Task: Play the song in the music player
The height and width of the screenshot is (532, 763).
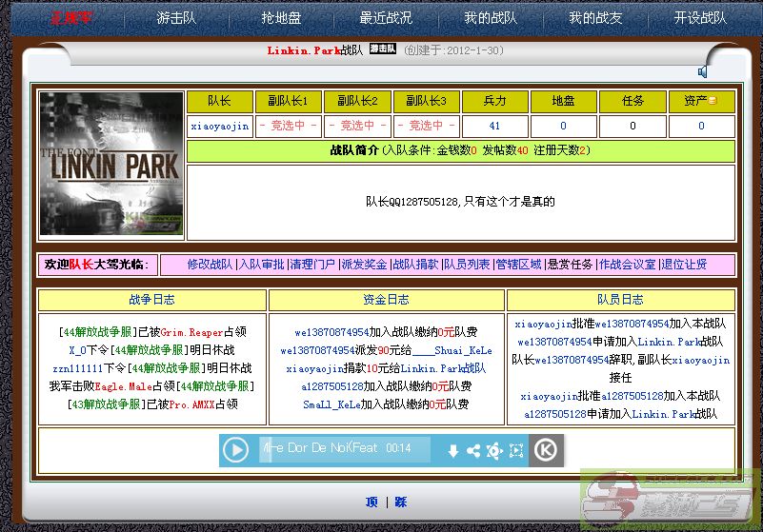Action: coord(235,450)
